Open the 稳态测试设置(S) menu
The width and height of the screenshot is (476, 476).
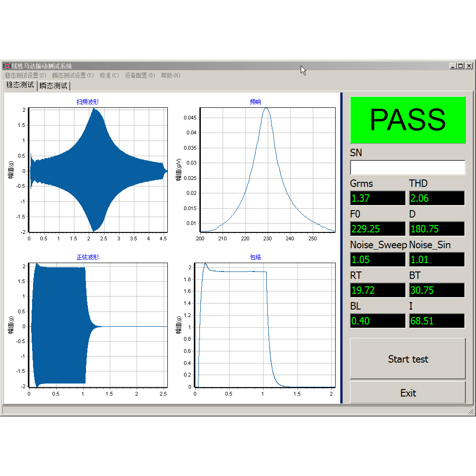point(26,75)
